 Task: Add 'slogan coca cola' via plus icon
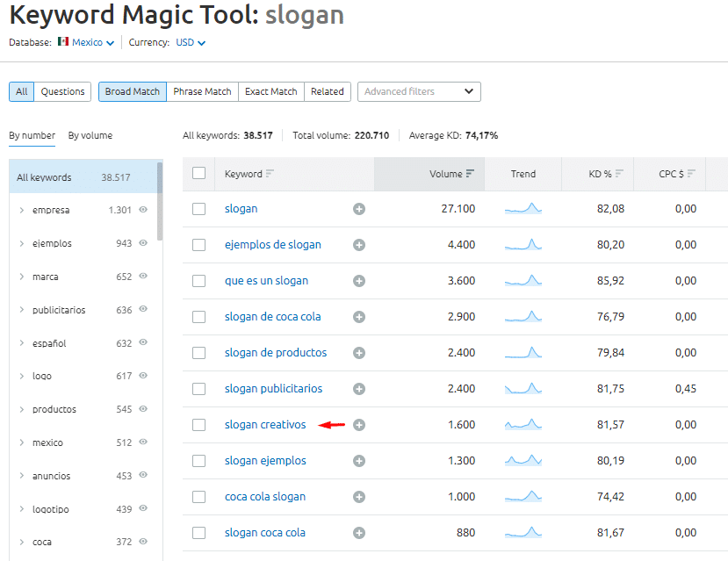[x=359, y=533]
